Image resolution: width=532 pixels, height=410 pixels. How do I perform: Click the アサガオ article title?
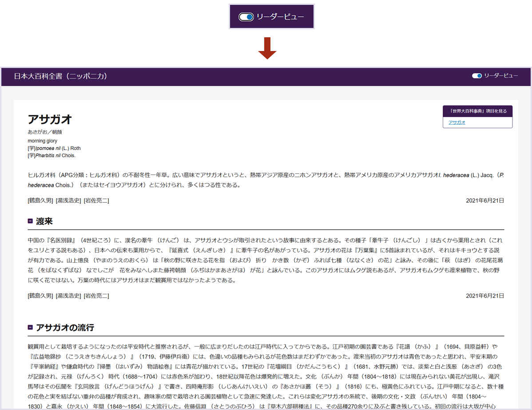[50, 119]
